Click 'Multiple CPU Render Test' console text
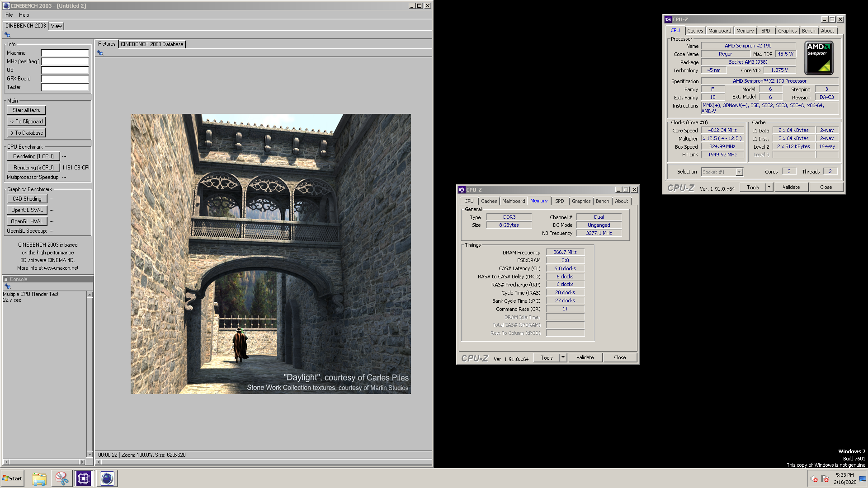 [x=31, y=294]
